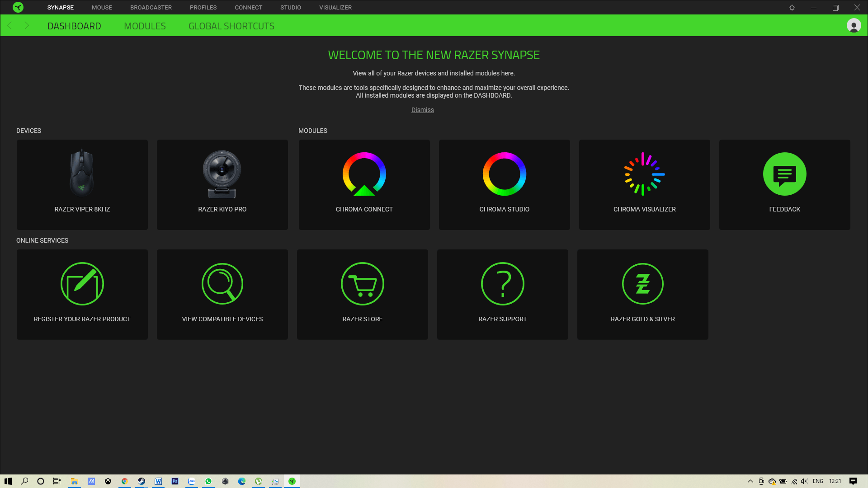Launch the Chroma Visualizer module
This screenshot has height=488, width=868.
pos(645,185)
